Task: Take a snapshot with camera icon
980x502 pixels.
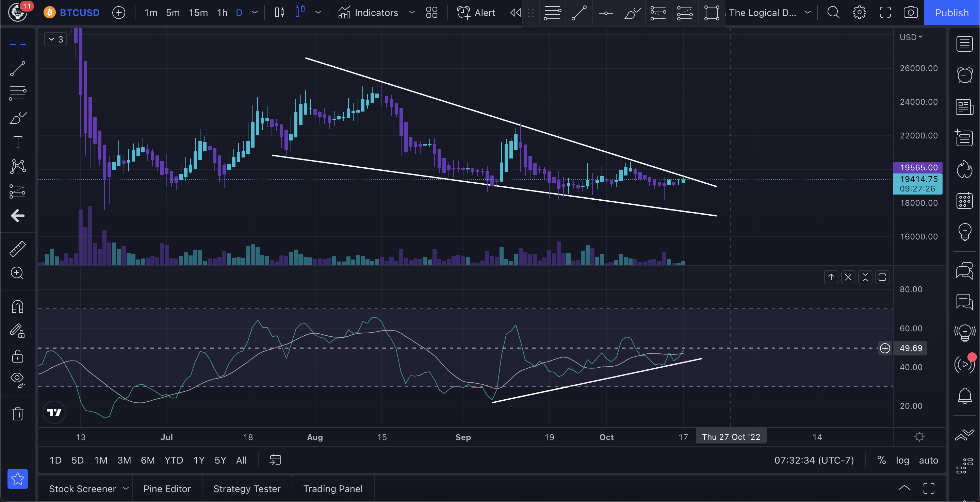Action: click(x=911, y=13)
